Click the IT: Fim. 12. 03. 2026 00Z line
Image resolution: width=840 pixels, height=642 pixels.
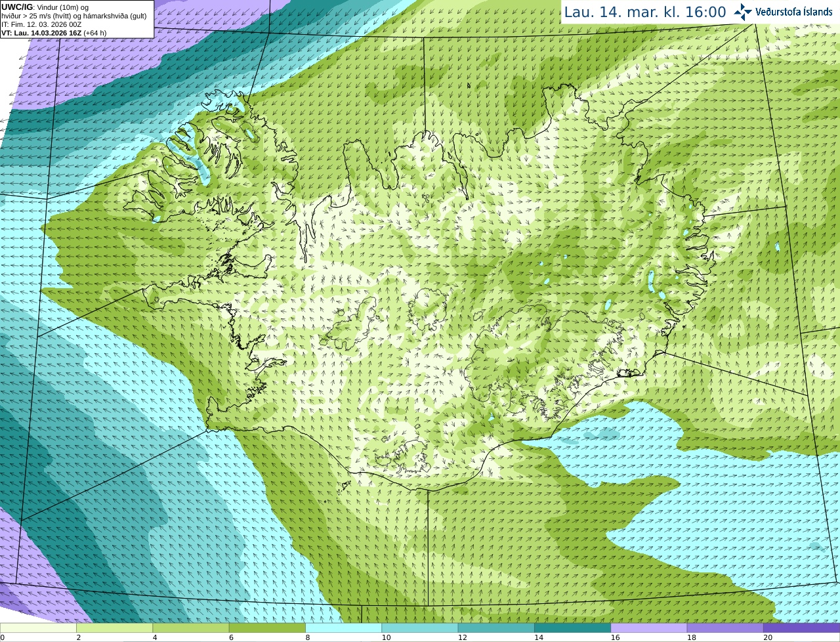[41, 24]
